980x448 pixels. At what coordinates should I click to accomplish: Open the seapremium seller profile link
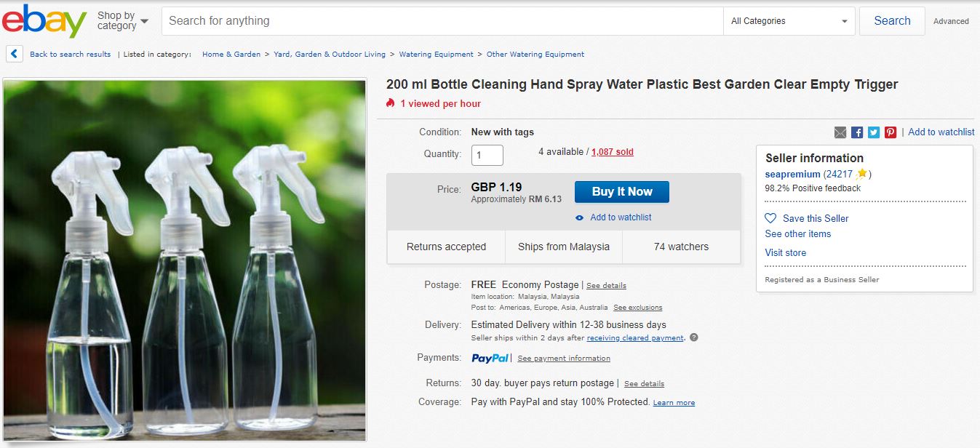(792, 175)
